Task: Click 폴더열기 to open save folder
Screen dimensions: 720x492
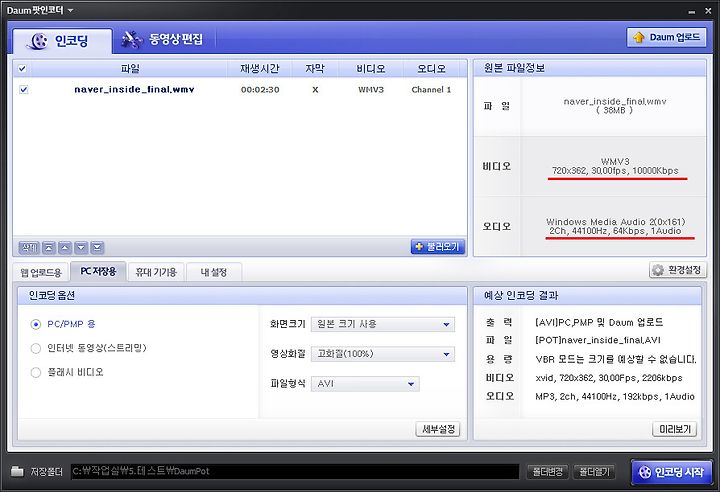Action: tap(594, 471)
